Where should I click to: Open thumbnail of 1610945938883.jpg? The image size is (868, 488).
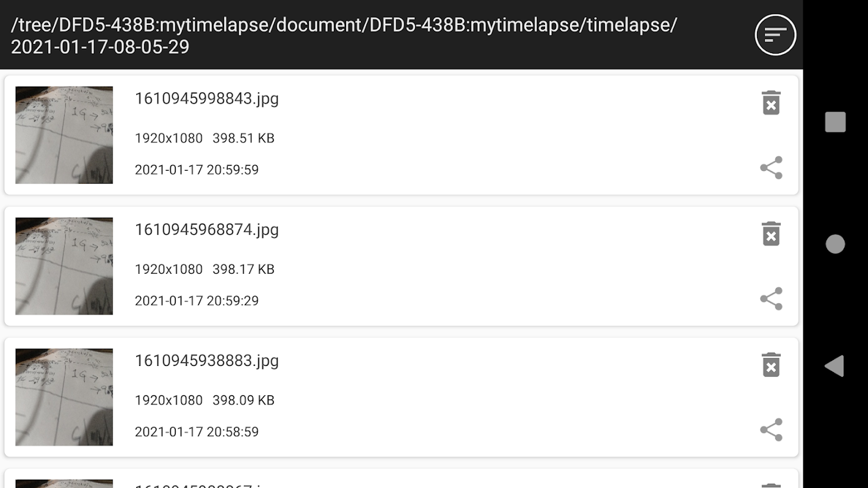64,397
